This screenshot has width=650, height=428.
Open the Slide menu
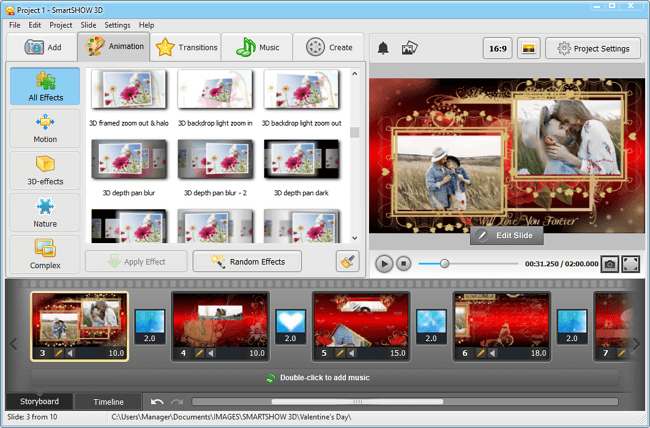(88, 25)
